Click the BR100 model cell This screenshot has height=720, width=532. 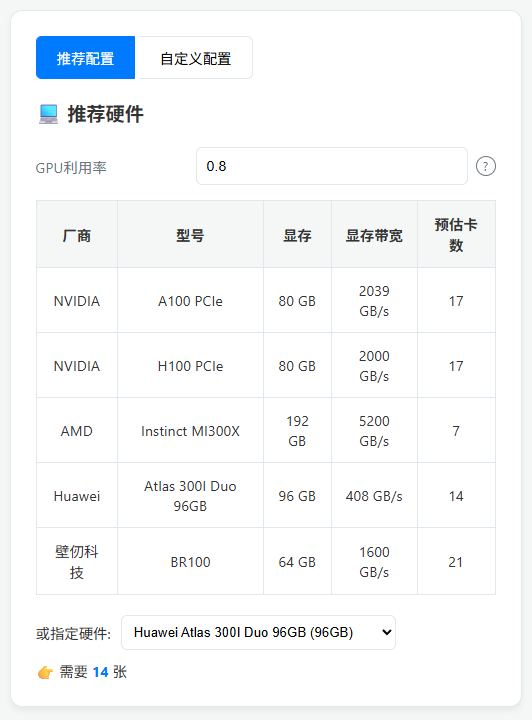190,562
